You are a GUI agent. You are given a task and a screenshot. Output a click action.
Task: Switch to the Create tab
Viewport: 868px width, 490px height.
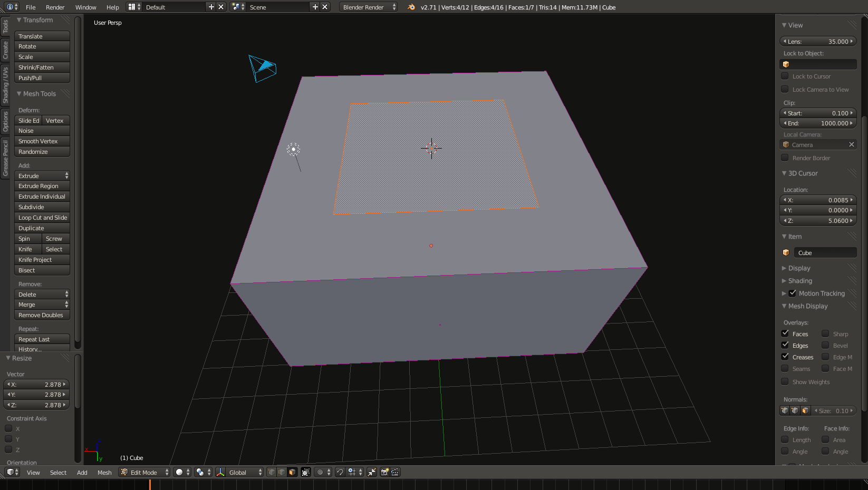click(5, 50)
